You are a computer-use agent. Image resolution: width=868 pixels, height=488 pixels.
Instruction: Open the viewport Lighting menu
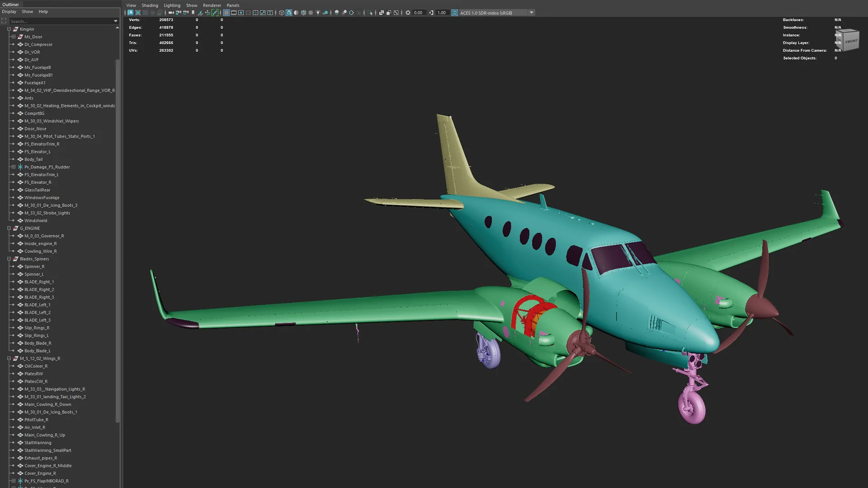[x=172, y=5]
